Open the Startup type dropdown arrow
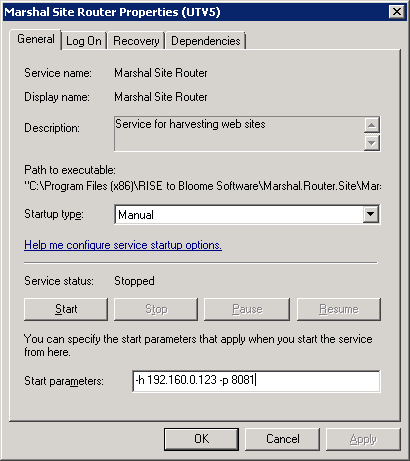 [371, 214]
